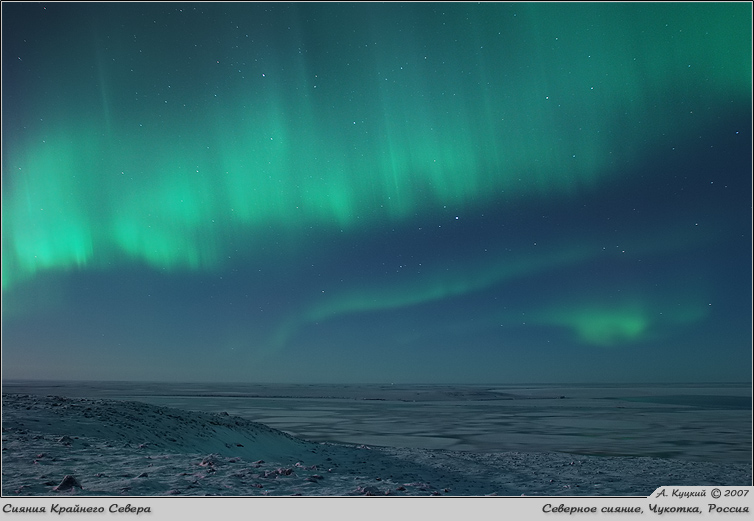Click the 'Северное сияние, Чукотка, Россия' caption
This screenshot has height=521, width=754.
645,509
